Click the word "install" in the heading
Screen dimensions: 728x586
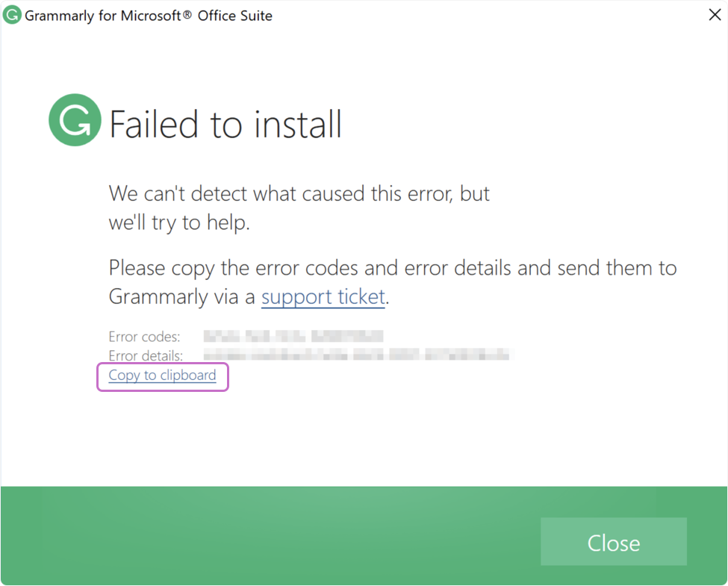(296, 124)
